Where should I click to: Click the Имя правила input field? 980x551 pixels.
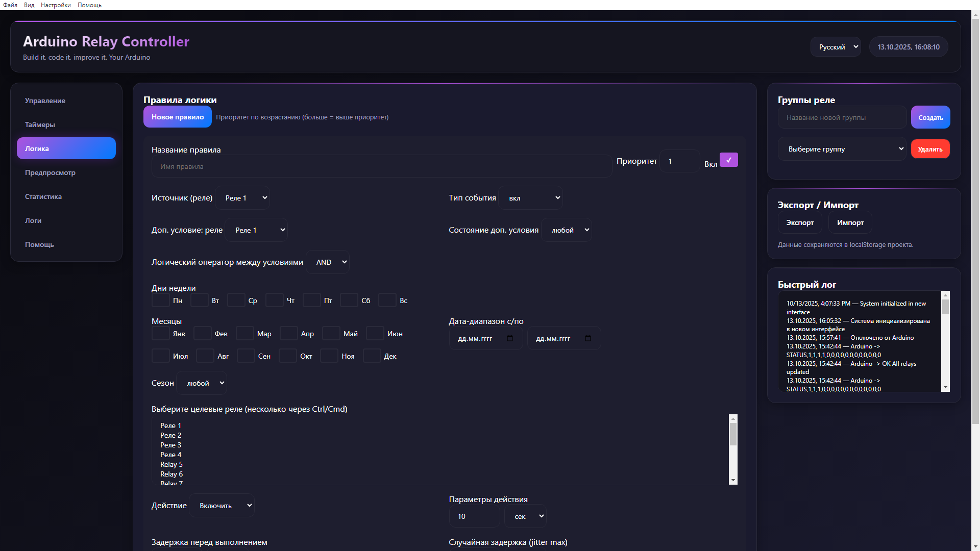coord(381,166)
